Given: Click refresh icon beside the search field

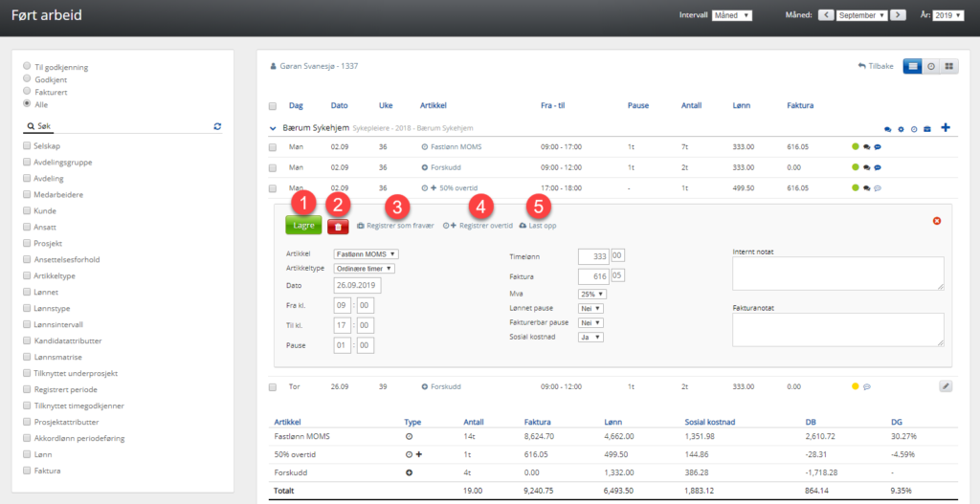Looking at the screenshot, I should (x=217, y=126).
